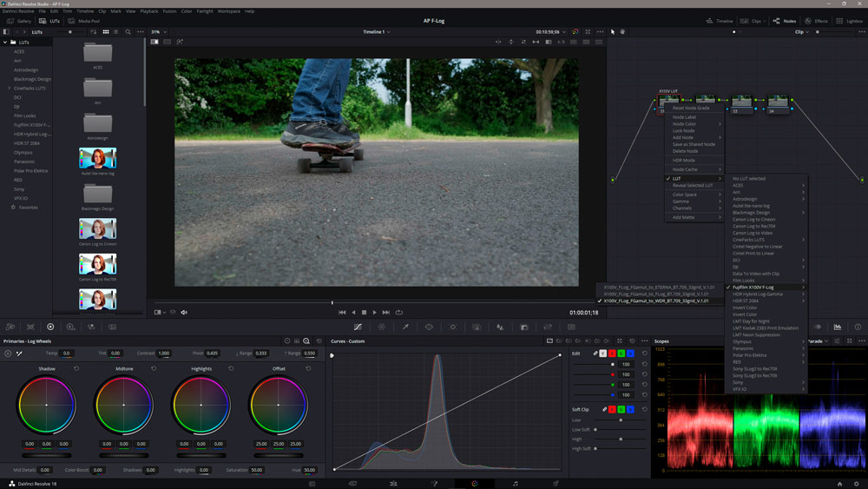Expand the Node Cache submenu
The width and height of the screenshot is (868, 489).
click(x=694, y=169)
